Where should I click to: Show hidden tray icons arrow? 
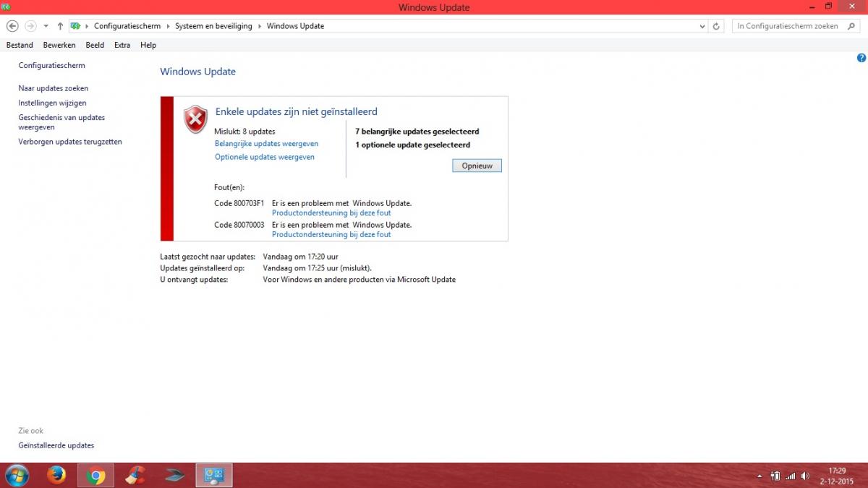coord(759,476)
